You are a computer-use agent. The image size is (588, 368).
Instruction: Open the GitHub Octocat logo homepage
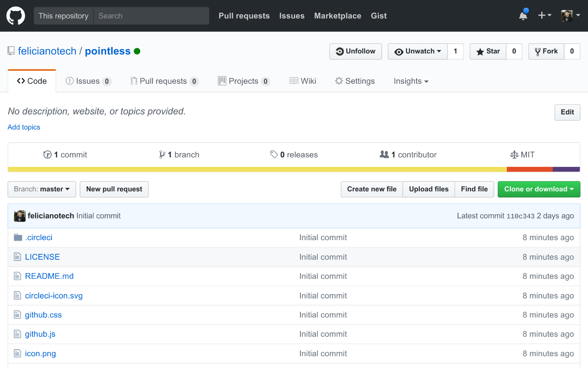[16, 16]
